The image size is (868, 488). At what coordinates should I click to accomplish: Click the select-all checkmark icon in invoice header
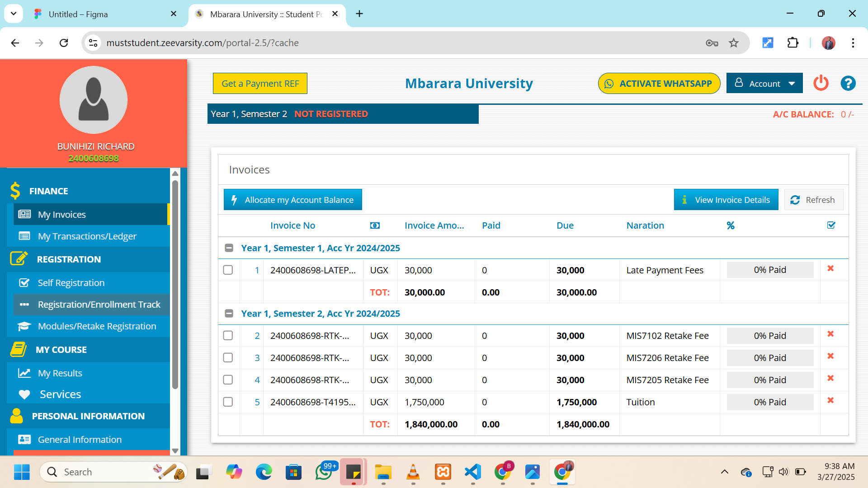point(831,225)
